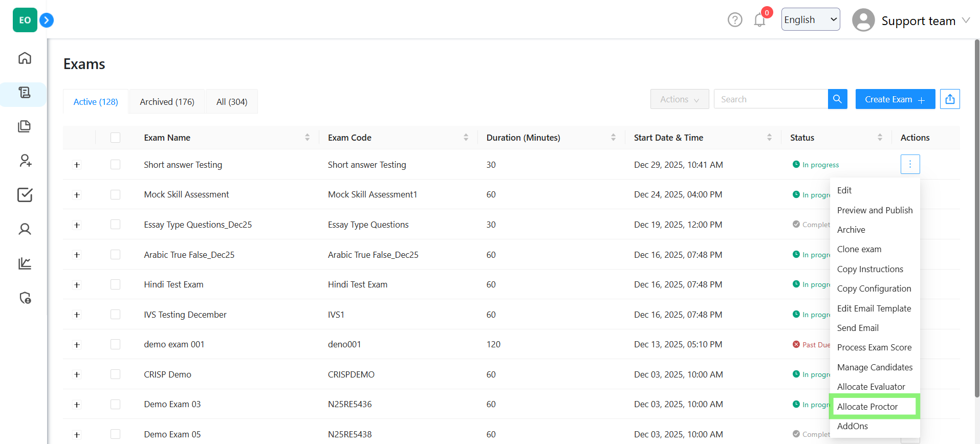
Task: Click the blue search magnifier button
Action: click(x=837, y=99)
